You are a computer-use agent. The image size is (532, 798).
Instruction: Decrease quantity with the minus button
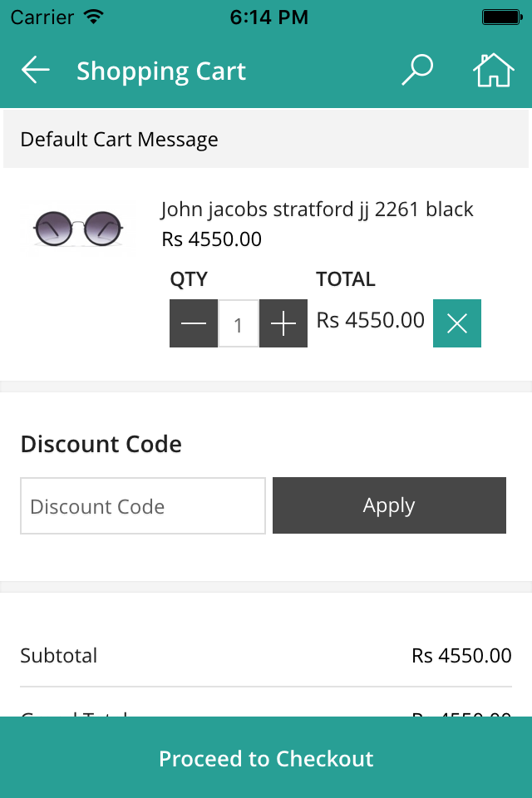coord(194,323)
